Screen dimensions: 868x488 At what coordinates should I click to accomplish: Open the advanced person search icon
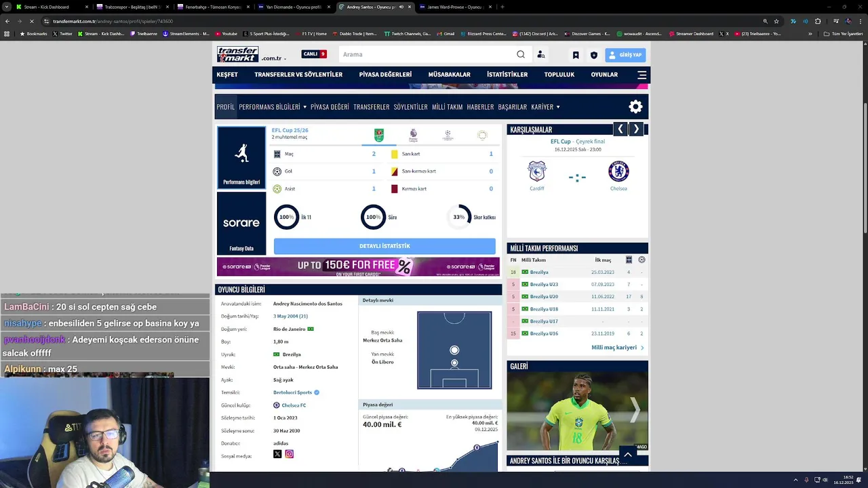click(x=540, y=54)
